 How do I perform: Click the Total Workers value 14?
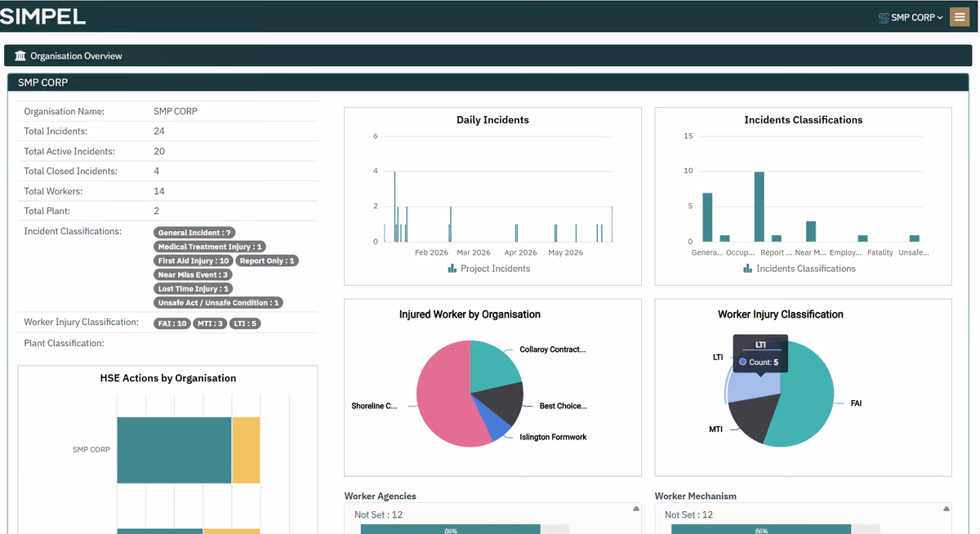tap(159, 191)
